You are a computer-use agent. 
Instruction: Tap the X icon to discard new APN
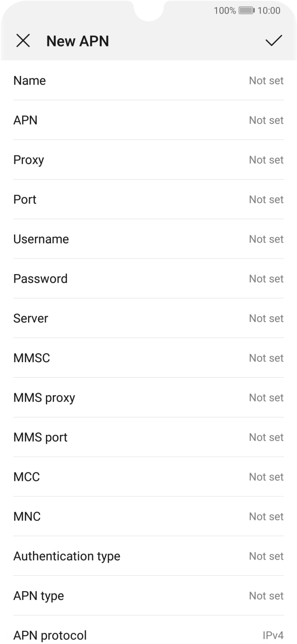coord(23,41)
